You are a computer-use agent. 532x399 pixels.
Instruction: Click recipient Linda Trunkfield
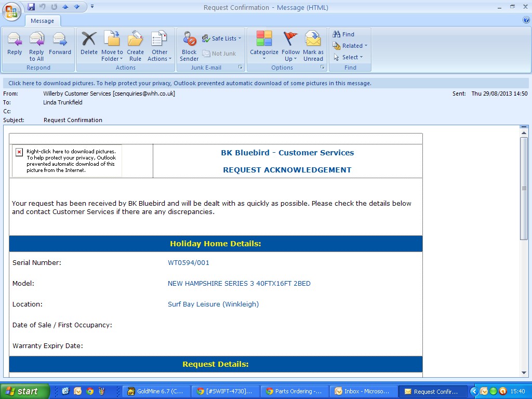click(63, 102)
